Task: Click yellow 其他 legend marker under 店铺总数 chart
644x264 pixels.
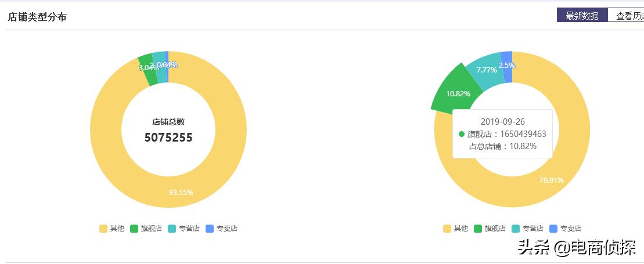Action: point(104,229)
